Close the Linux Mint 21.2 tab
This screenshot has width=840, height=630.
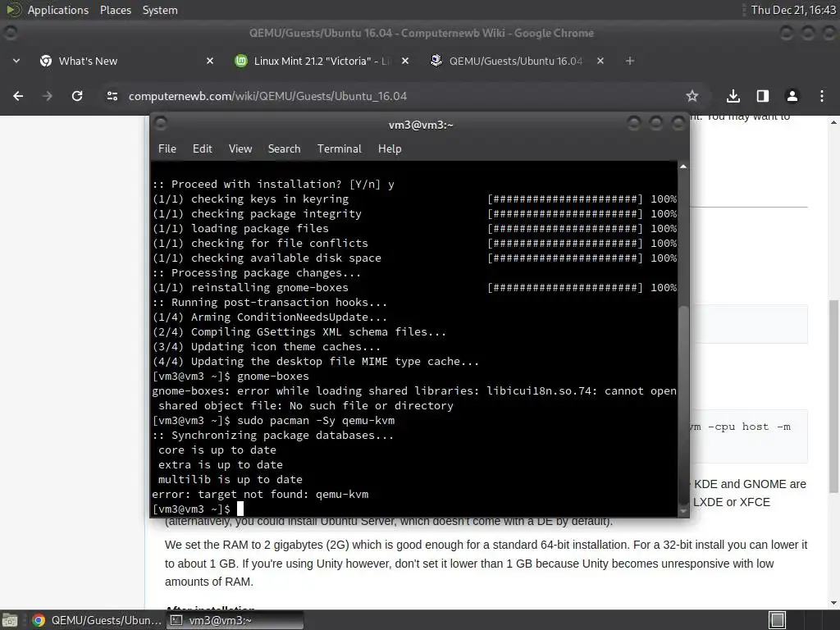point(405,61)
